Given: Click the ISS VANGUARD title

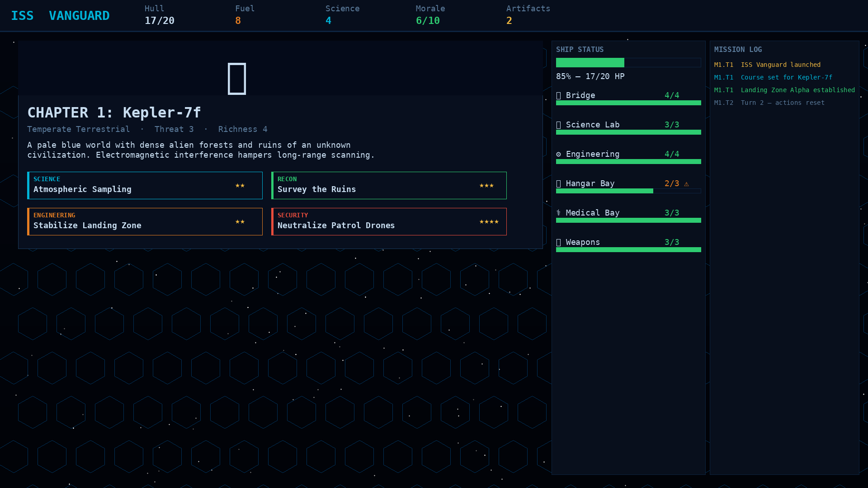Looking at the screenshot, I should (60, 16).
